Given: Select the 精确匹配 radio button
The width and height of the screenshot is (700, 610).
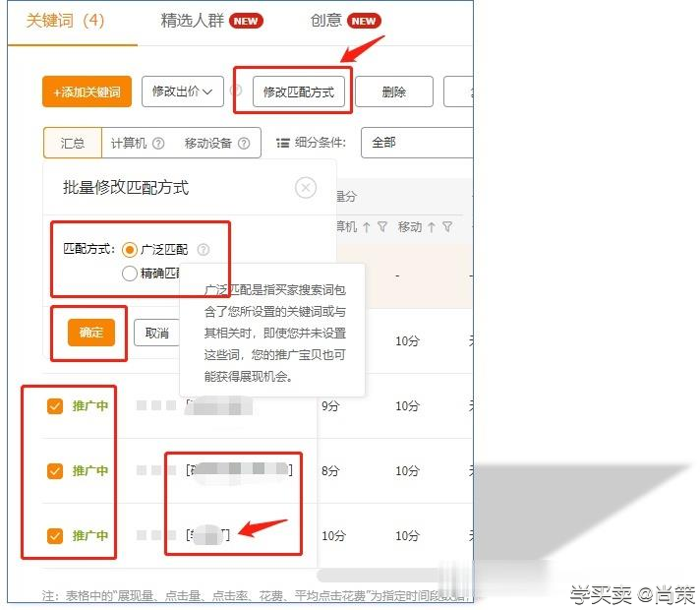Looking at the screenshot, I should 130,274.
